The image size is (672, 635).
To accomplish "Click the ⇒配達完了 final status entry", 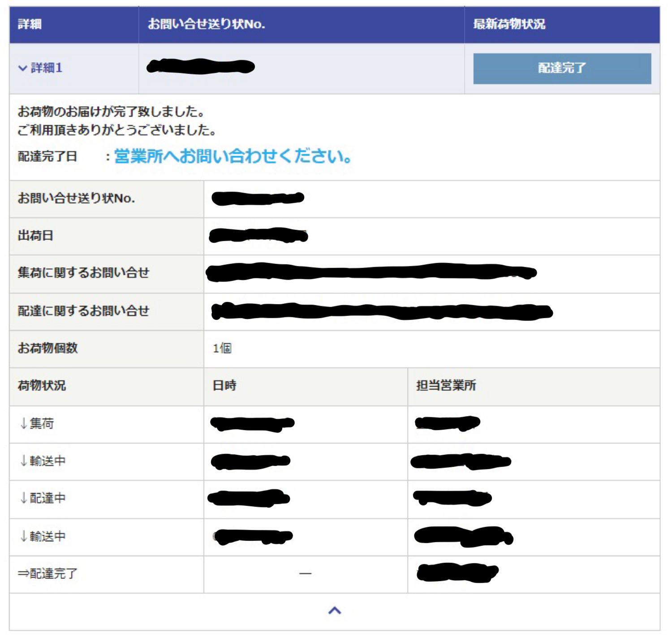I will pyautogui.click(x=47, y=574).
